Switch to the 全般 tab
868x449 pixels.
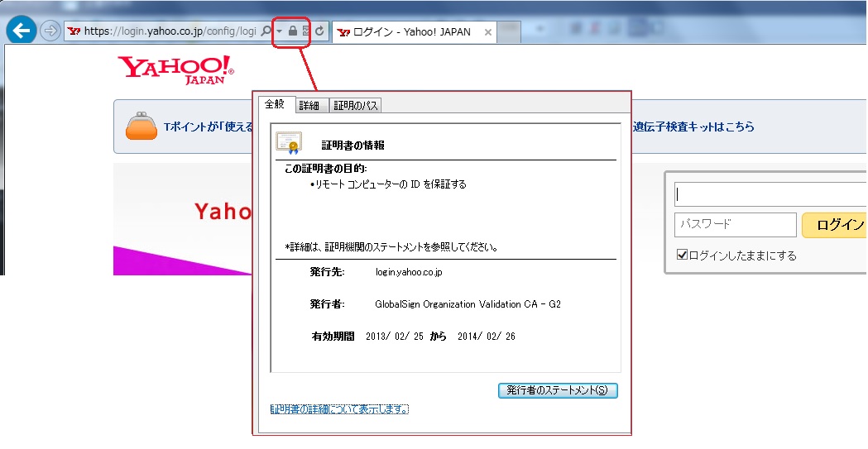274,104
